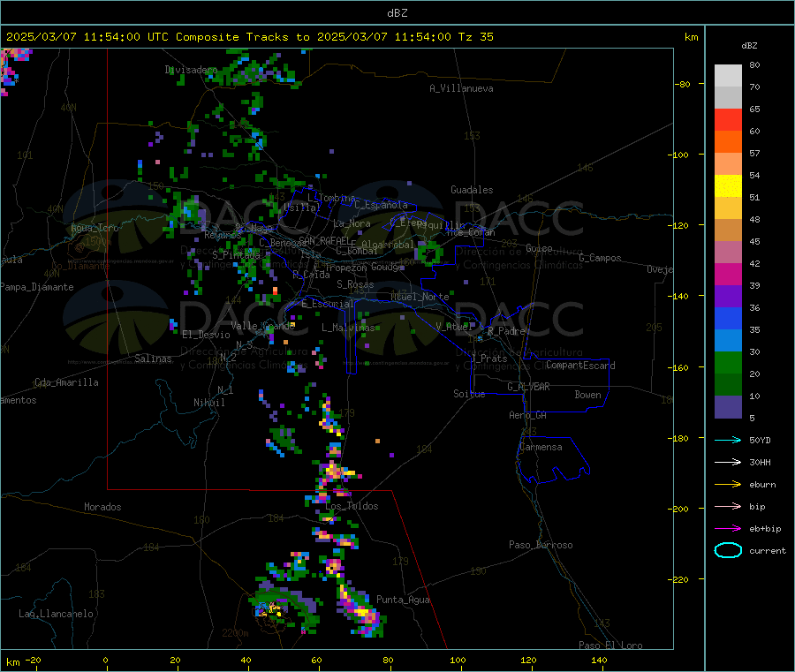This screenshot has width=795, height=672.
Task: Click the yellow eburn arrow icon
Action: coord(728,484)
